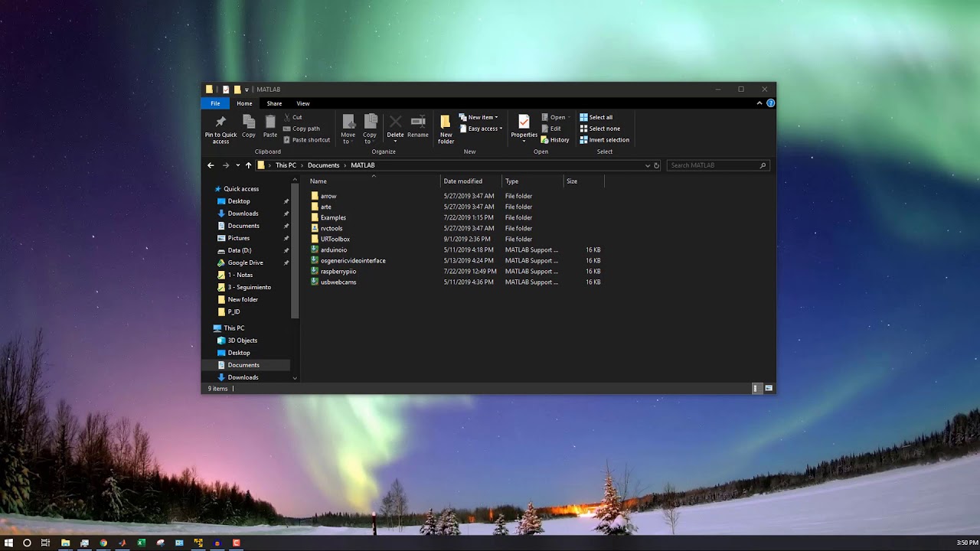This screenshot has width=980, height=551.
Task: Open Quick access in navigation pane
Action: point(240,189)
